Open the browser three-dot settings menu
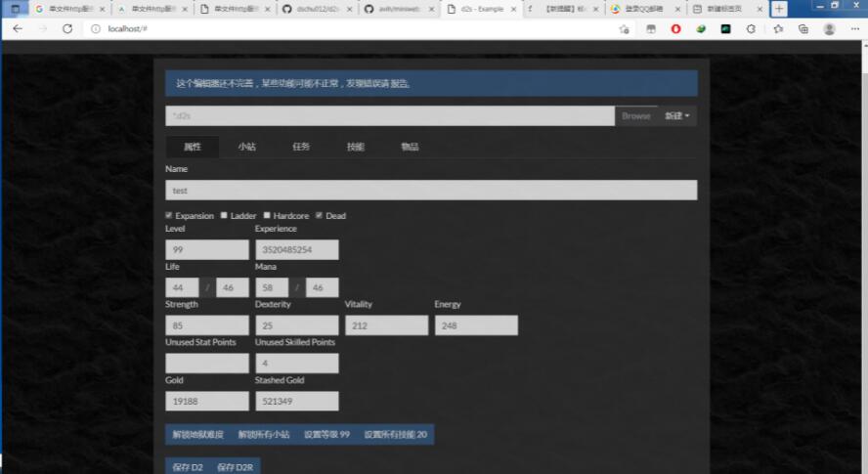The width and height of the screenshot is (868, 474). pyautogui.click(x=855, y=28)
